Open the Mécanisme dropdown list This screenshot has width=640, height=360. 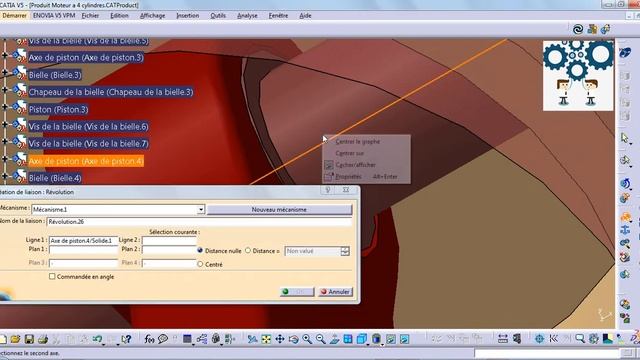tap(201, 209)
